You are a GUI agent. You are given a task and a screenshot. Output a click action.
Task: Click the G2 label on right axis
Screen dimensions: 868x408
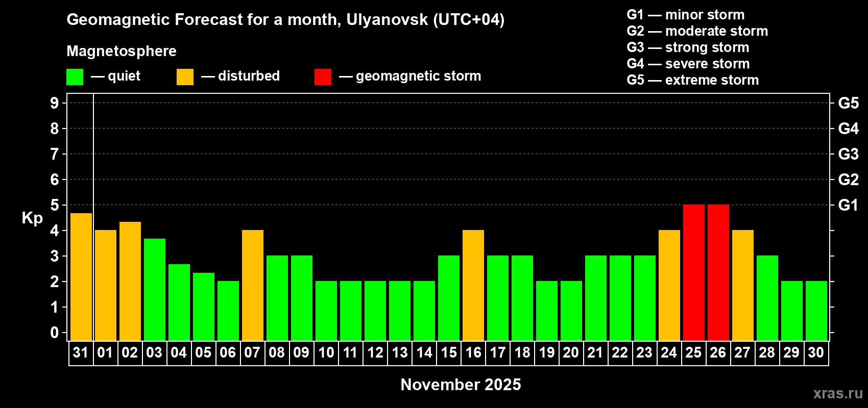pyautogui.click(x=848, y=180)
